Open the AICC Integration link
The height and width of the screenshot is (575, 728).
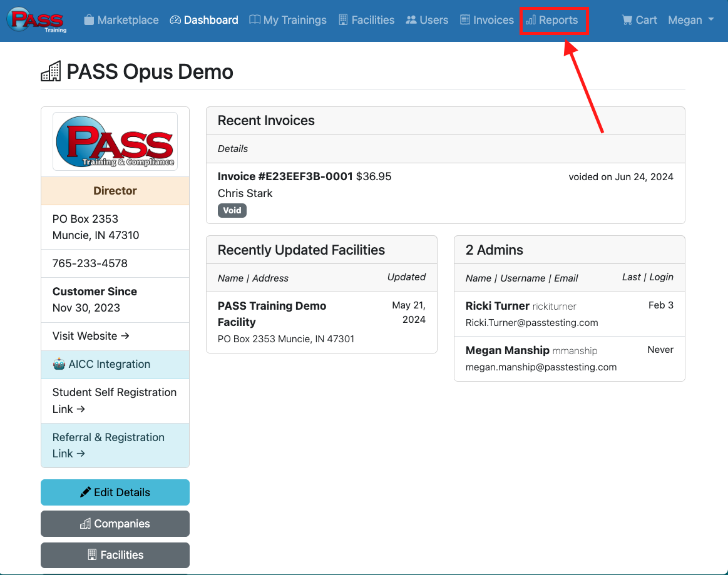pyautogui.click(x=115, y=364)
